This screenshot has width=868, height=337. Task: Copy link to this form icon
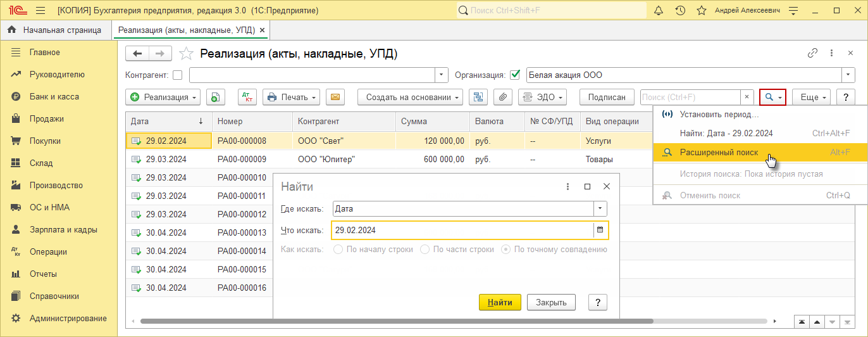813,53
